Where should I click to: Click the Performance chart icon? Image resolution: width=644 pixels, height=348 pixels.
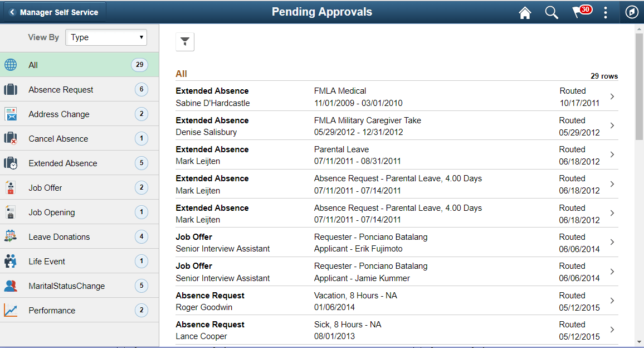click(10, 310)
